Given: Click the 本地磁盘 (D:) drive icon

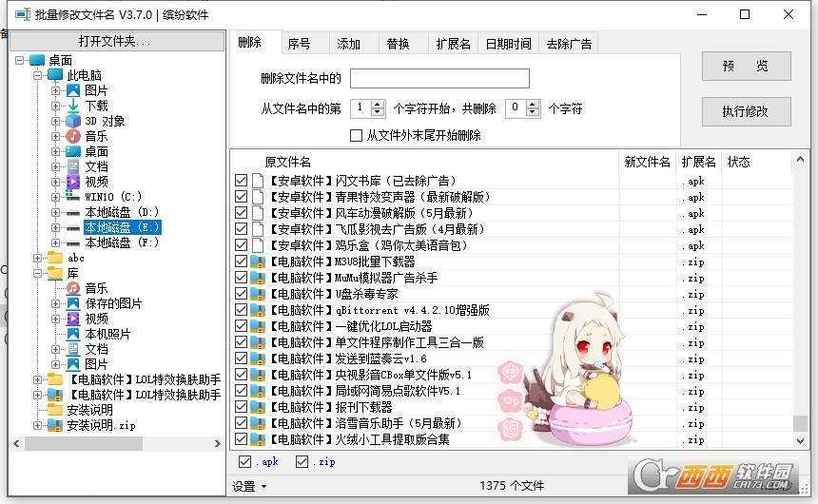Looking at the screenshot, I should point(73,212).
